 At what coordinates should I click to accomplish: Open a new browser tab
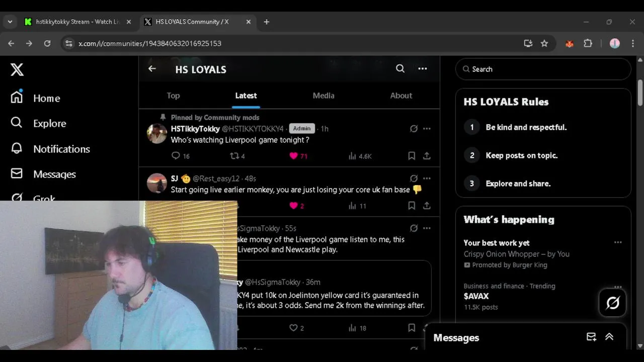coord(267,22)
